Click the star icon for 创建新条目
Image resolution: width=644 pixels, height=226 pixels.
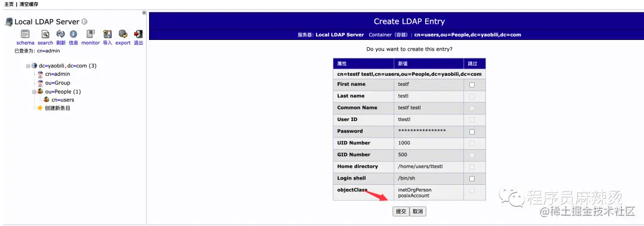(40, 108)
